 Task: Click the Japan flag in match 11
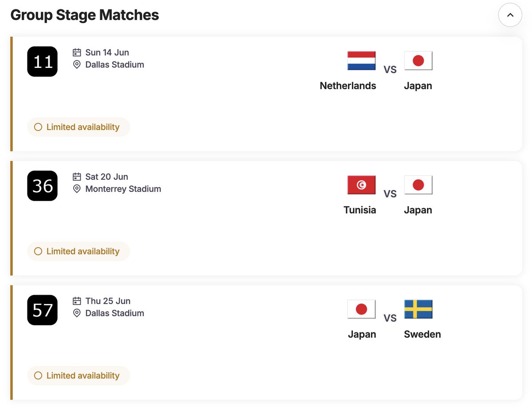418,61
